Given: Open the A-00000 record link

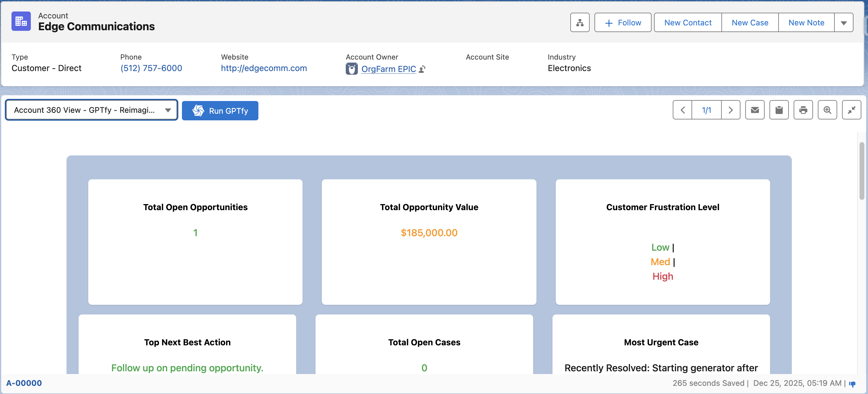Looking at the screenshot, I should click(24, 383).
